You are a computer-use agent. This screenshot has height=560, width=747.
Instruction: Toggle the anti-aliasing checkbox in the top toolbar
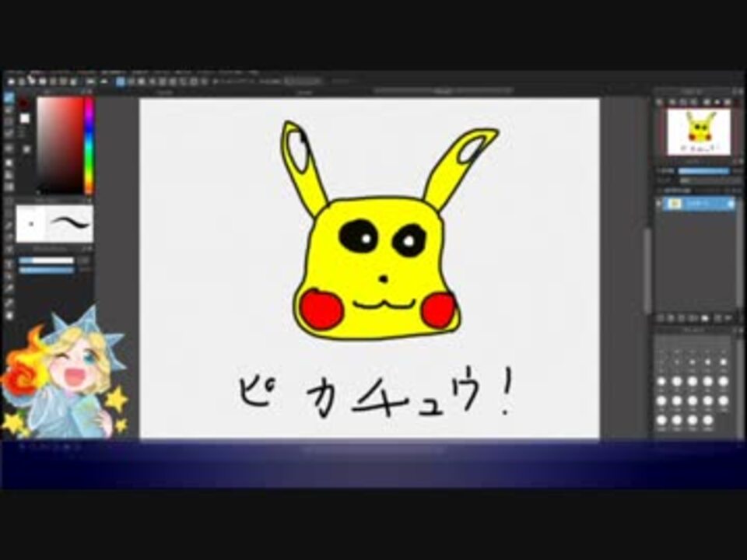(x=216, y=82)
